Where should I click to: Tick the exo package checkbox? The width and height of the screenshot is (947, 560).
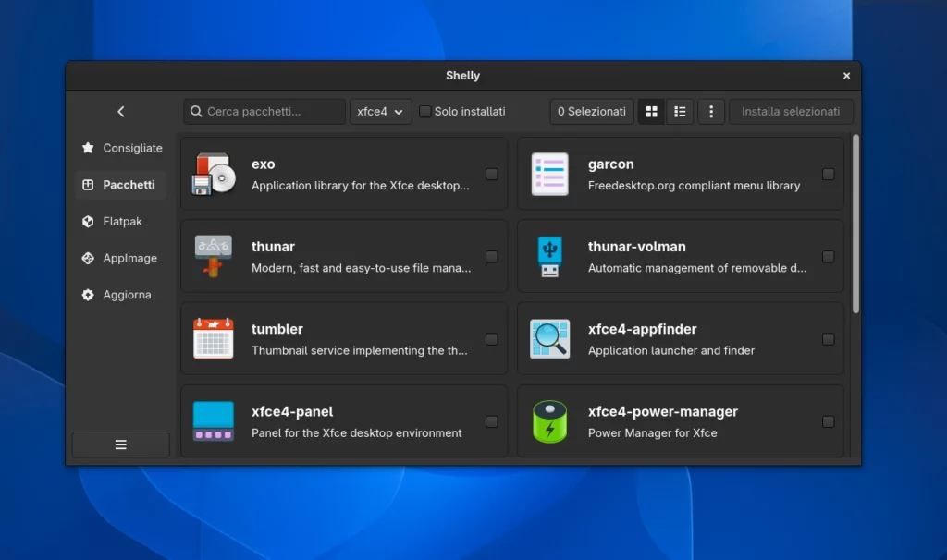coord(492,175)
